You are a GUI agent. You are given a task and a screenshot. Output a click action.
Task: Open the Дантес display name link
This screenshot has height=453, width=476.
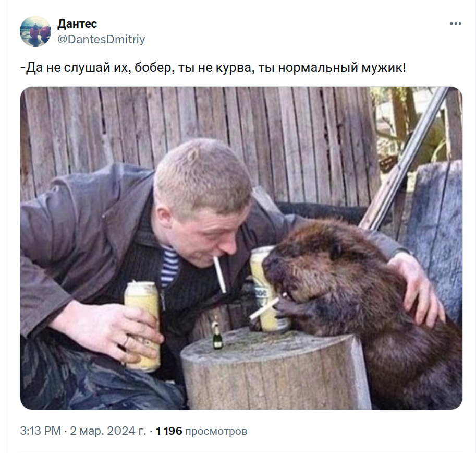[x=77, y=23]
